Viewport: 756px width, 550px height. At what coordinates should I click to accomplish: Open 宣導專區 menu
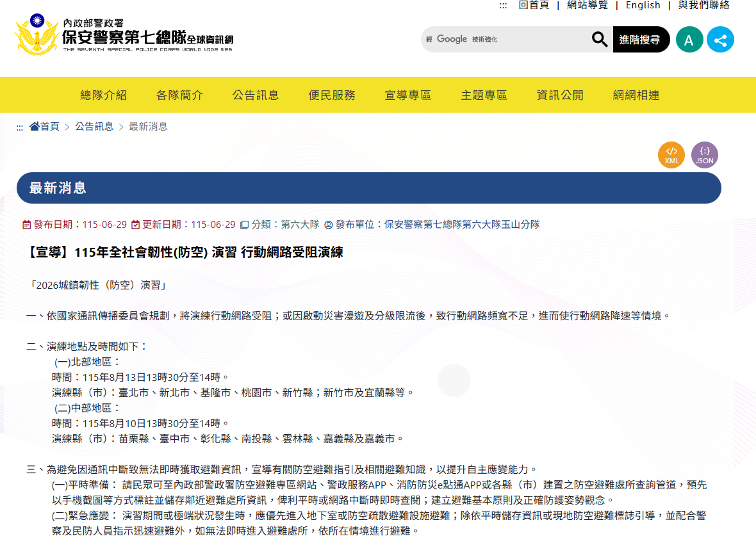408,95
